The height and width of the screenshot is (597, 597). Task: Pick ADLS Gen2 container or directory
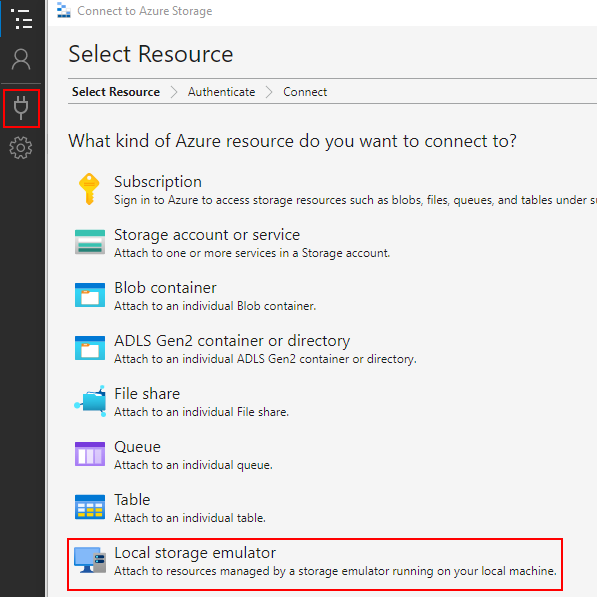coord(246,348)
